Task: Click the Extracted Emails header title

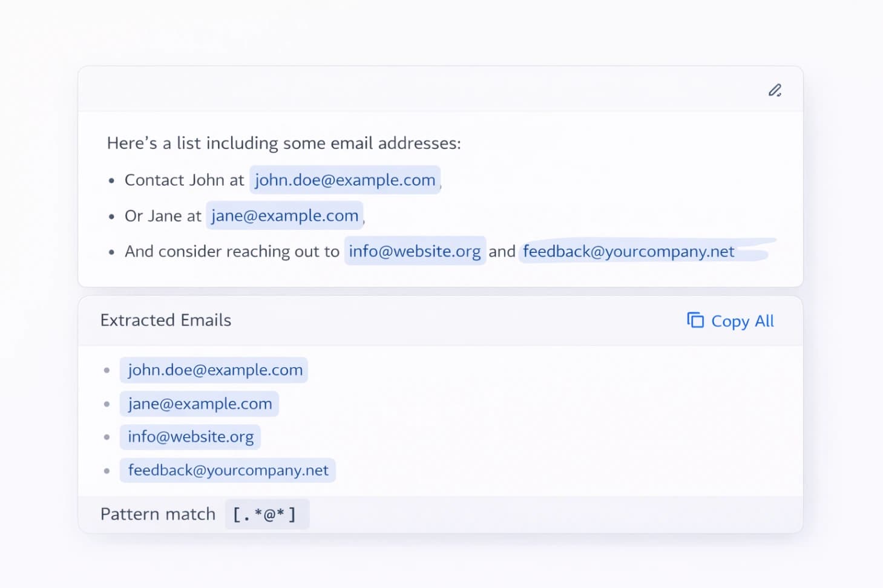Action: pyautogui.click(x=166, y=320)
